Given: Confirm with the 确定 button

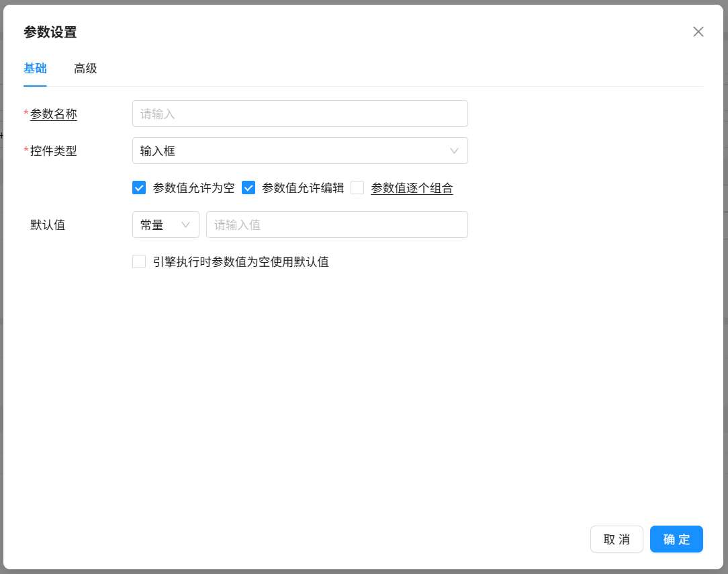Looking at the screenshot, I should (676, 539).
